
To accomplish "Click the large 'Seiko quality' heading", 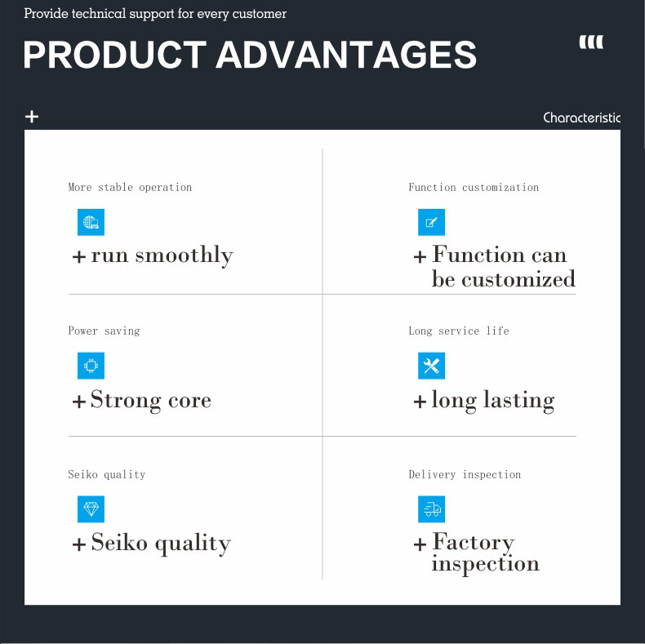I will [x=160, y=544].
